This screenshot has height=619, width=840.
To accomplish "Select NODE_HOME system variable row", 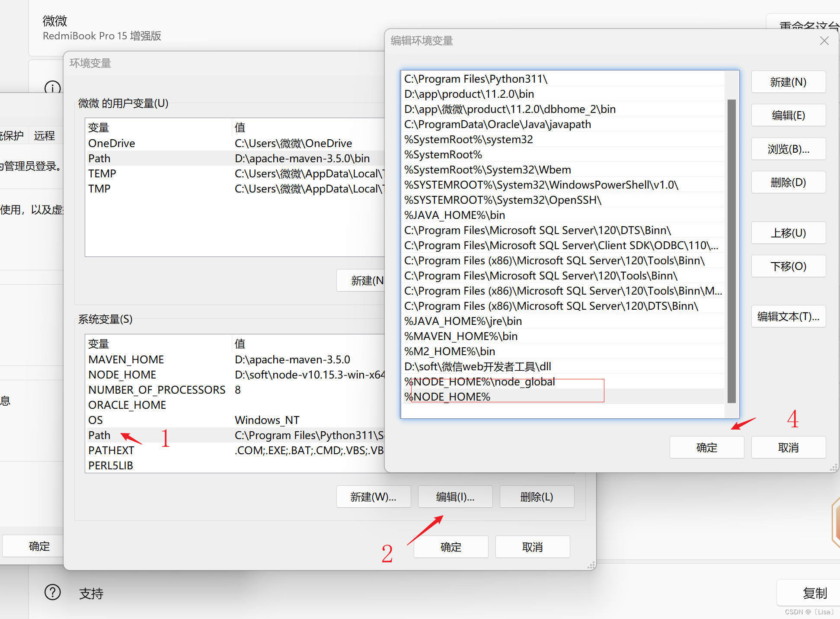I will [122, 375].
